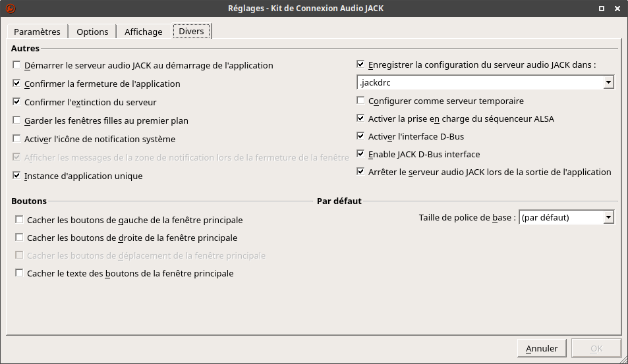The width and height of the screenshot is (628, 364).
Task: Check Cacher le texte des boutons option
Action: click(x=20, y=273)
